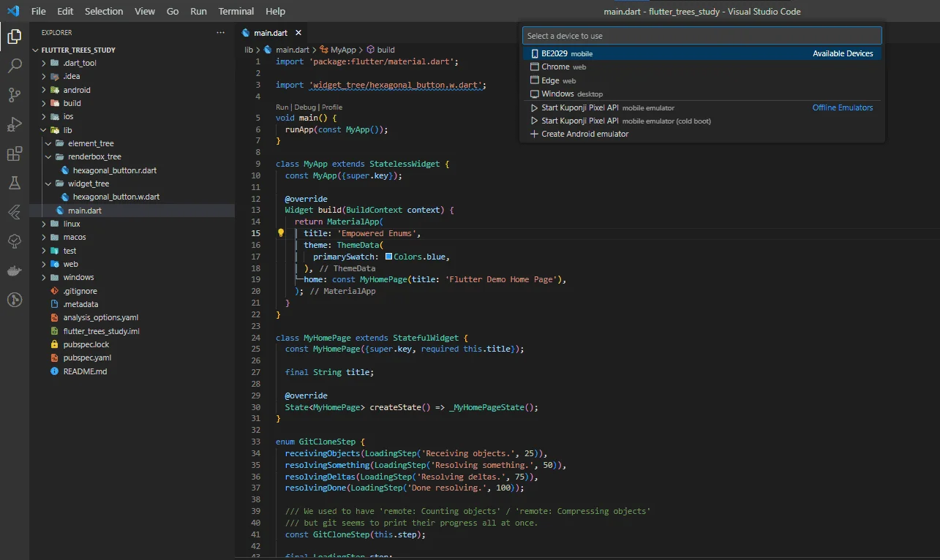
Task: Open the Terminal menu
Action: 236,11
